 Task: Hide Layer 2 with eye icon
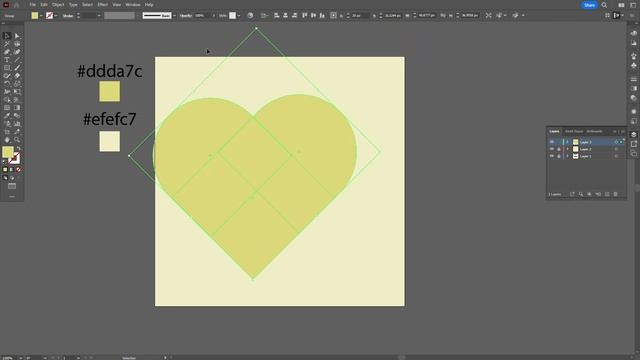[x=552, y=149]
